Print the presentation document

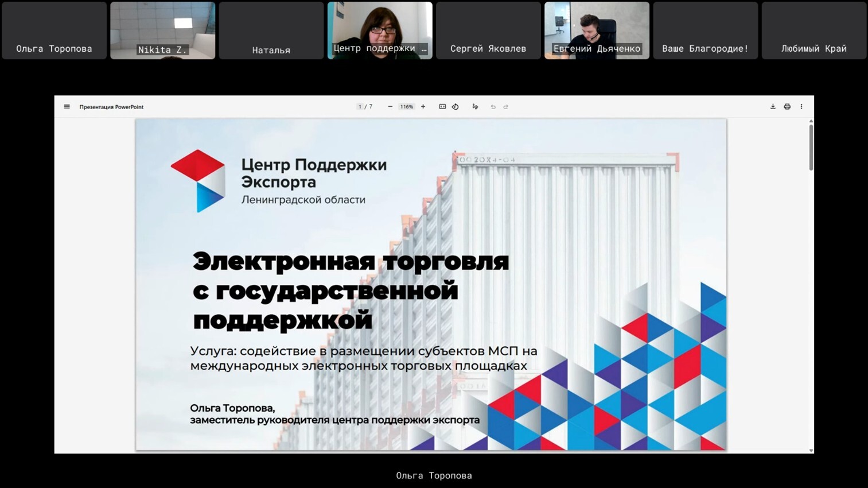tap(787, 107)
